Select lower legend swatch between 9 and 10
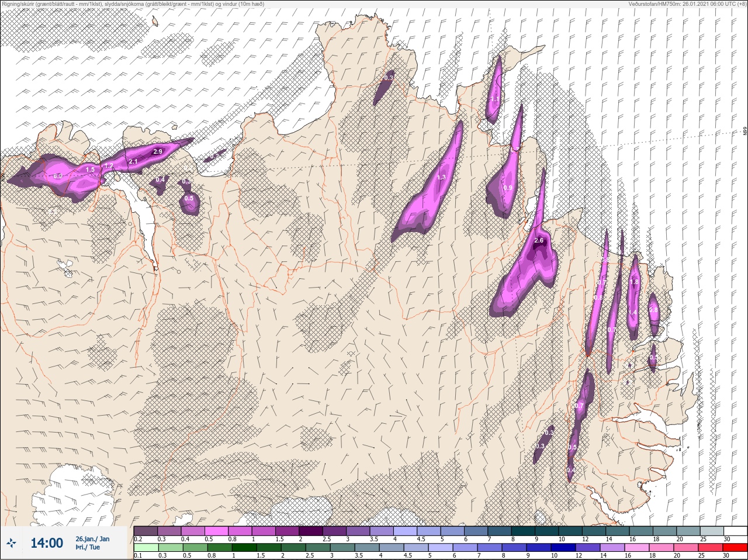 click(x=539, y=547)
